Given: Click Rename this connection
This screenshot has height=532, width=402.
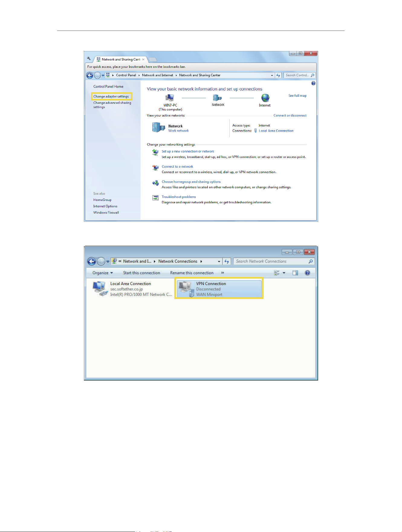Looking at the screenshot, I should (192, 273).
